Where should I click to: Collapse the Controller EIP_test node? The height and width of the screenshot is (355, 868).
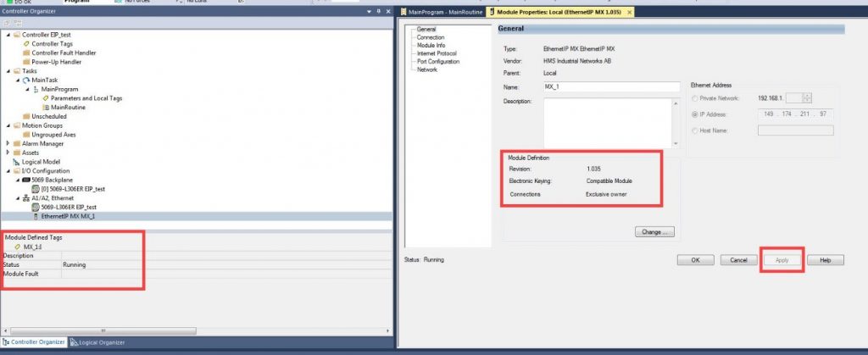[x=8, y=35]
